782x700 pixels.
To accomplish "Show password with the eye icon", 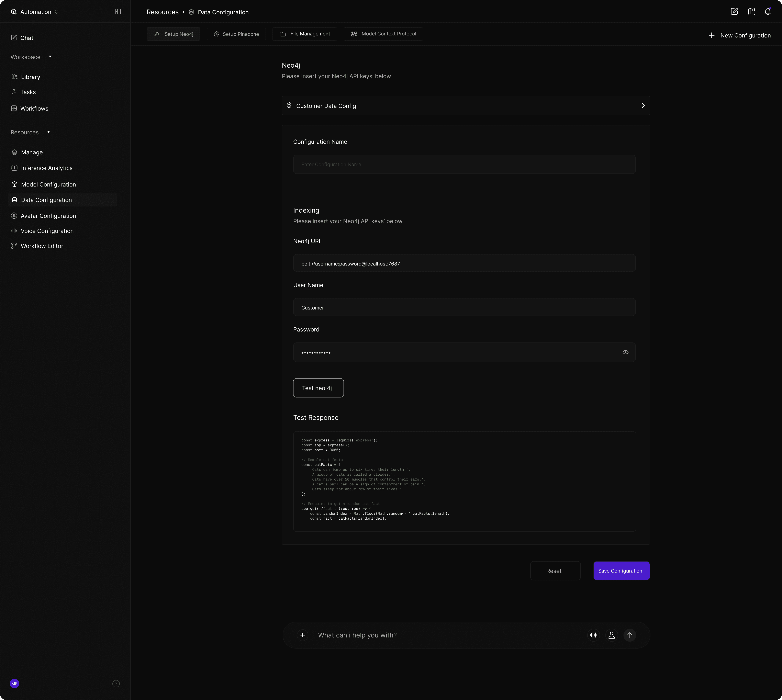I will tap(625, 352).
